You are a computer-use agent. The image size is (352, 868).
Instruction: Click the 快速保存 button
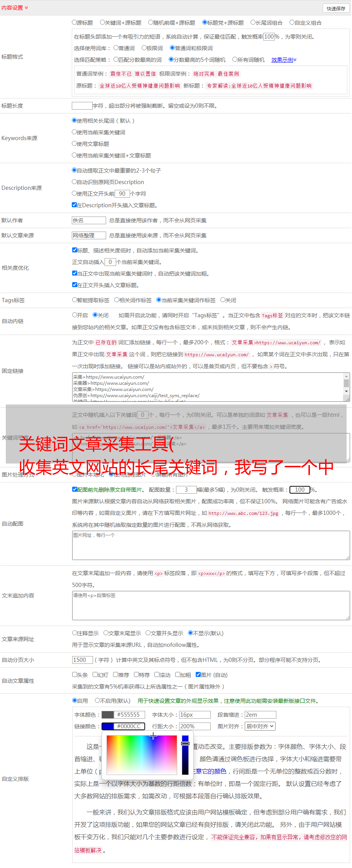[x=336, y=8]
